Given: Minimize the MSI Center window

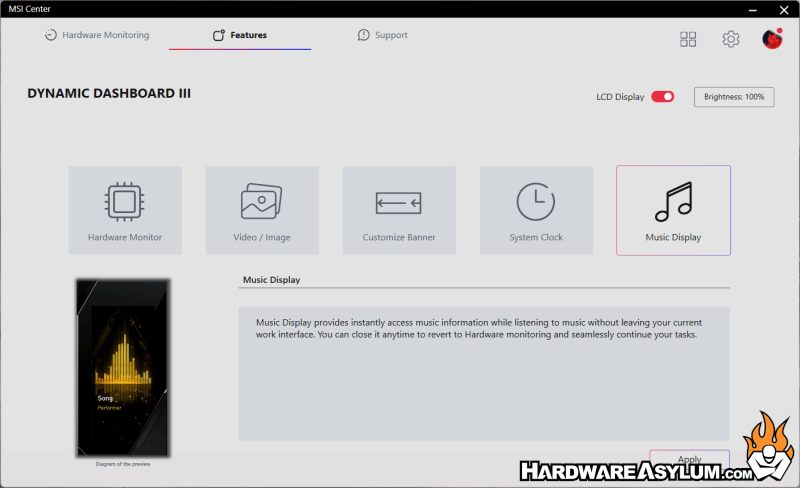Looking at the screenshot, I should pos(753,10).
